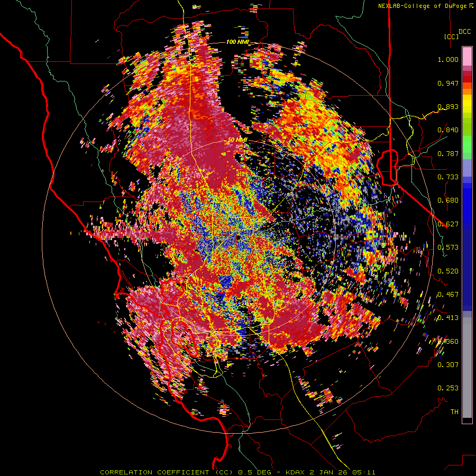Click the 50 NMI range ring label
This screenshot has height=476, width=476.
point(237,140)
